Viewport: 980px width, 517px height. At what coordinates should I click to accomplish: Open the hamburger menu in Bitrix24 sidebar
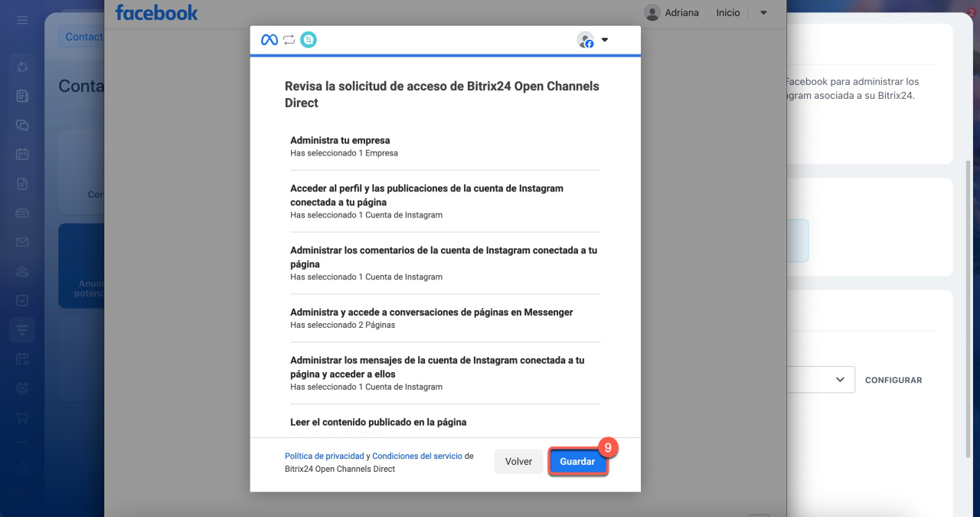coord(22,20)
